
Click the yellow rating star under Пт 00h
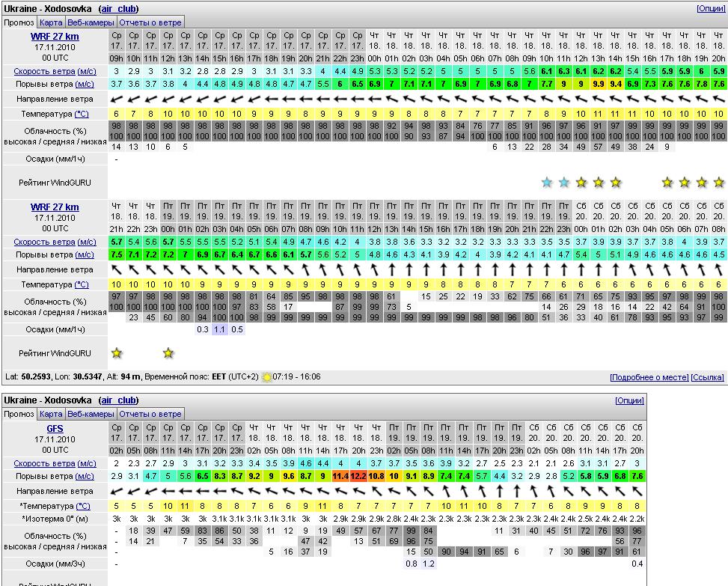click(x=168, y=353)
